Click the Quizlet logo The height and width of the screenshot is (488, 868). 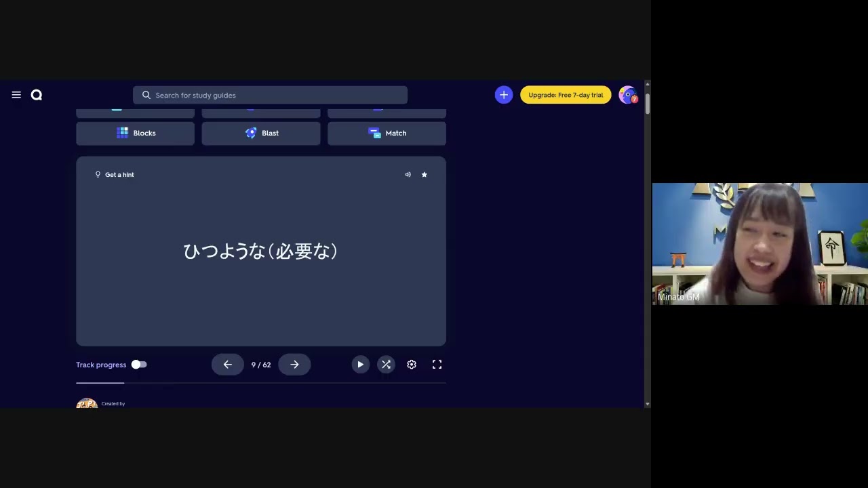pyautogui.click(x=37, y=95)
